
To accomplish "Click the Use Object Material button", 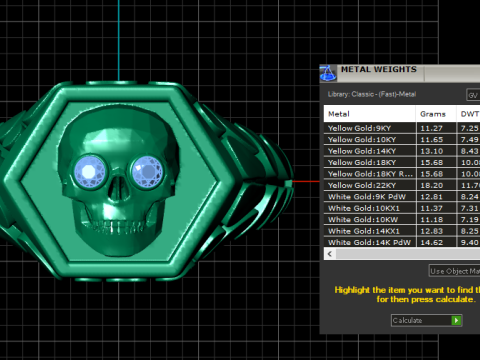I will click(454, 271).
